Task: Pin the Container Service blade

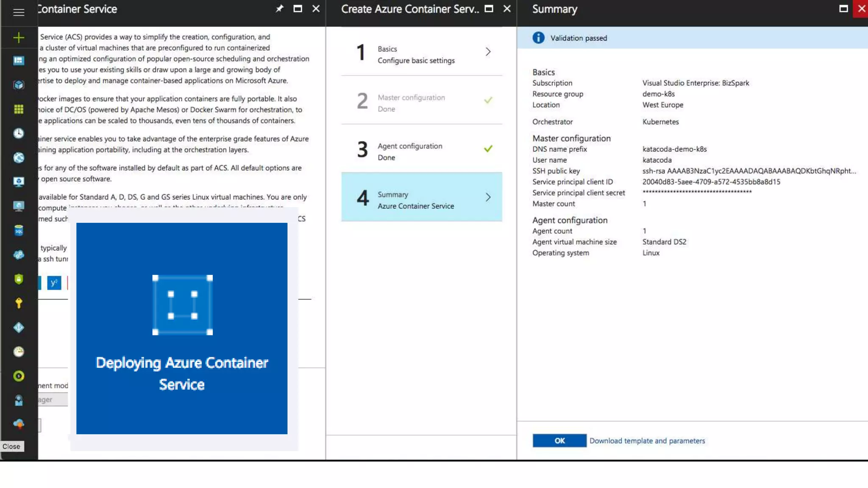Action: [x=279, y=8]
